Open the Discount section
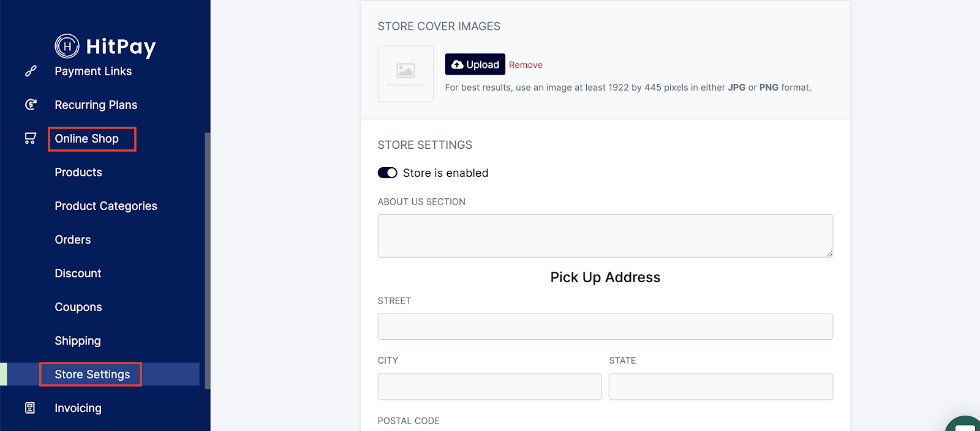Image resolution: width=980 pixels, height=431 pixels. click(x=78, y=273)
